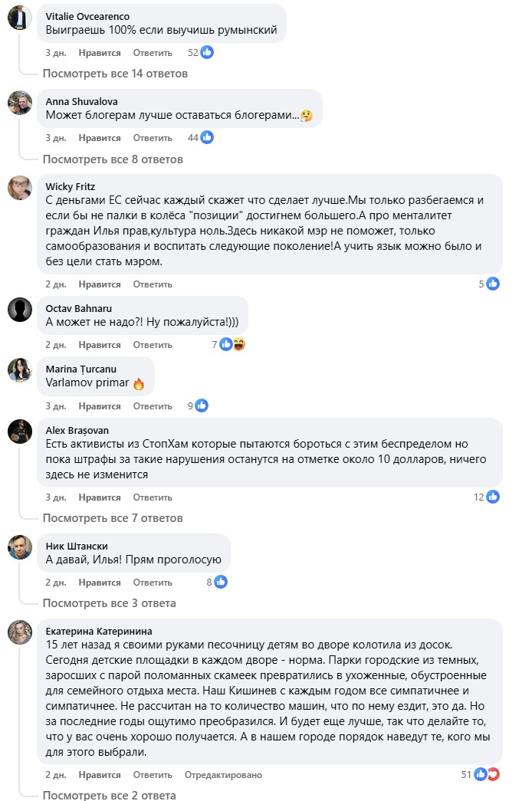Expand 'Посмотреть все 7 ответов' replies

pos(113,518)
